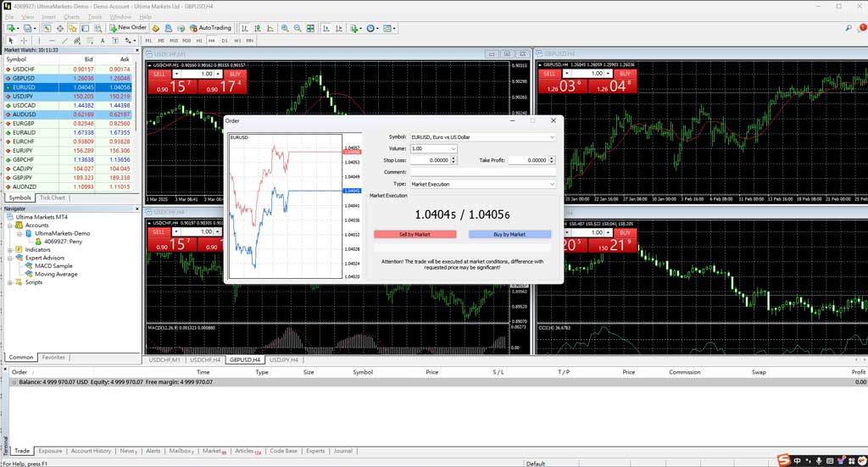This screenshot has width=868, height=467.
Task: Toggle the AutoTrading button
Action: pyautogui.click(x=210, y=28)
